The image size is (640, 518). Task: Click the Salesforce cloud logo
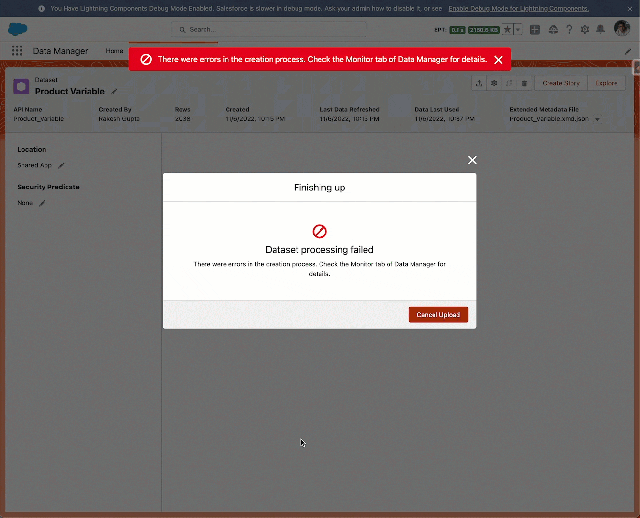click(17, 29)
